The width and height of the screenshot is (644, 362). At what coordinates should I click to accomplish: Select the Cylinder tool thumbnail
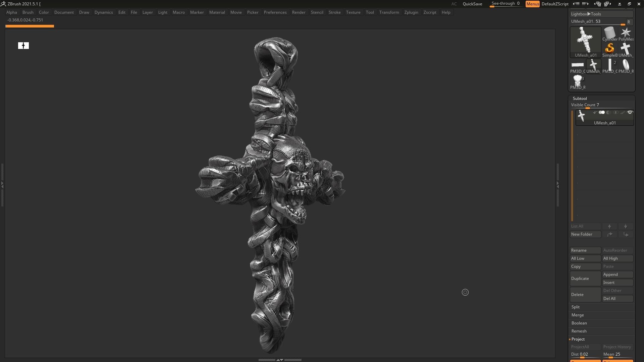[609, 35]
